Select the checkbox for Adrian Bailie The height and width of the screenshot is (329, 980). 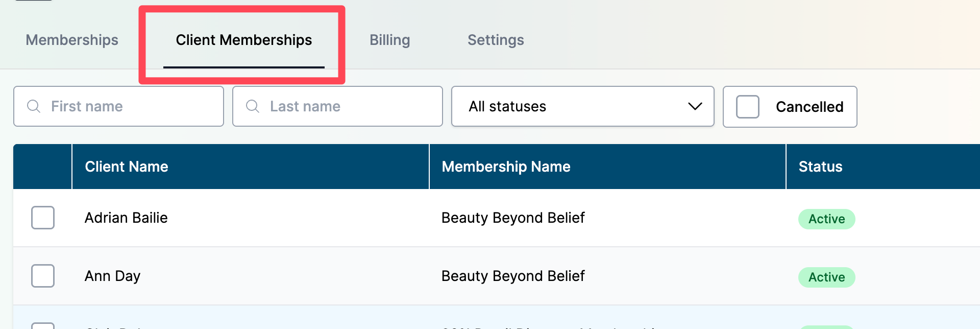pos(43,218)
